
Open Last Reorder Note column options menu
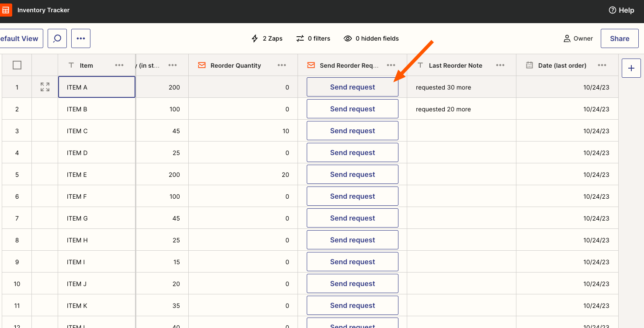[x=500, y=65]
